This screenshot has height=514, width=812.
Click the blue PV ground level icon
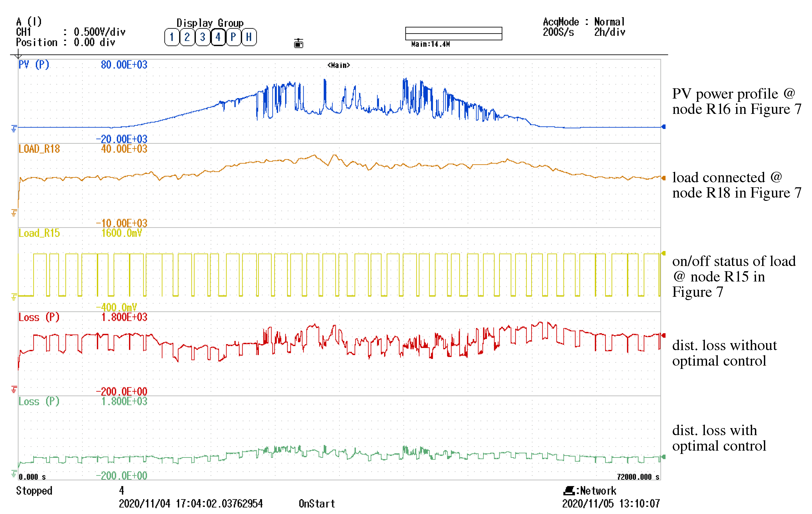tap(14, 128)
